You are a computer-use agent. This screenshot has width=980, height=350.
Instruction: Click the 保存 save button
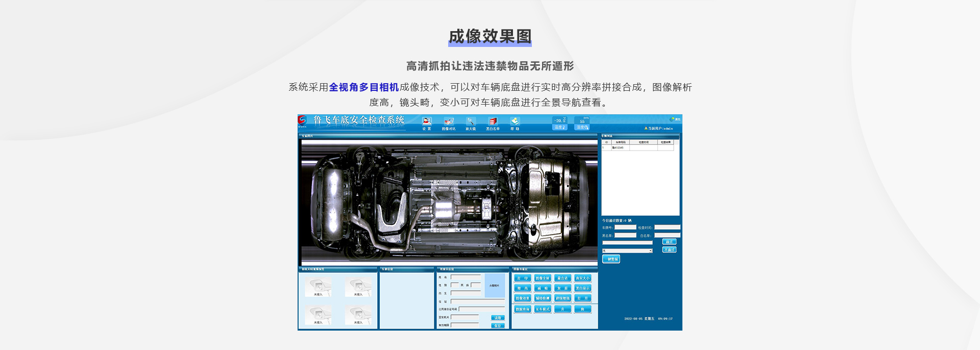(498, 326)
